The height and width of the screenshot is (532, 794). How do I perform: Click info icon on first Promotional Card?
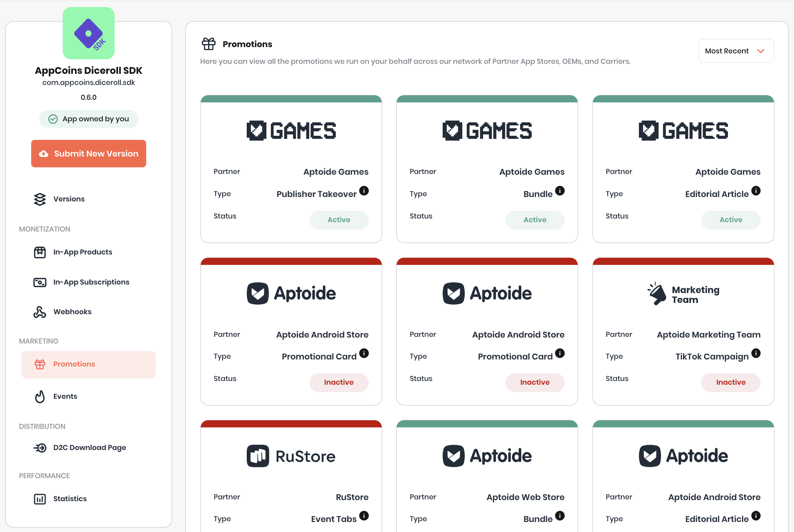(x=364, y=353)
